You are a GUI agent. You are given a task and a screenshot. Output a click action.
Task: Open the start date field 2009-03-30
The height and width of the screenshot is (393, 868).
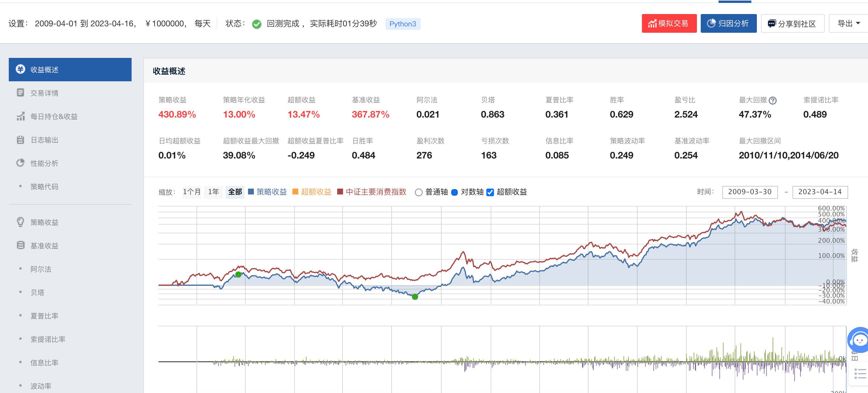coord(750,192)
